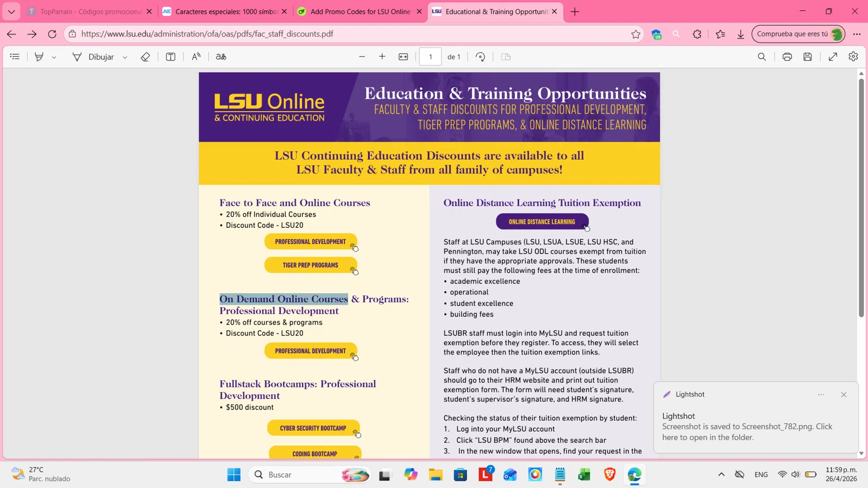The width and height of the screenshot is (868, 488).
Task: Expand the Dibujar pen options arrow
Action: 125,57
